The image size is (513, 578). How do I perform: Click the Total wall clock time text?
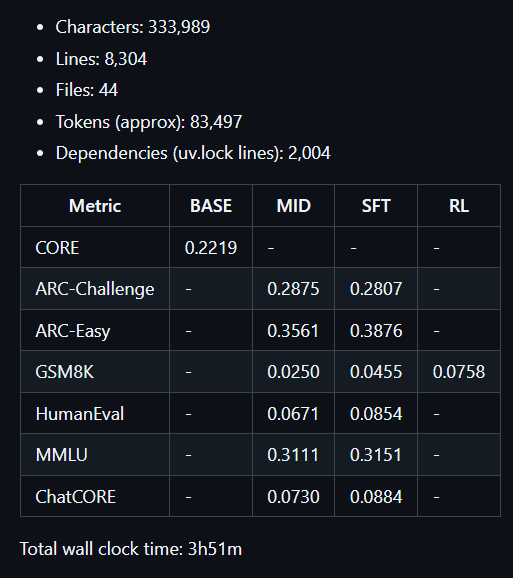click(x=131, y=549)
